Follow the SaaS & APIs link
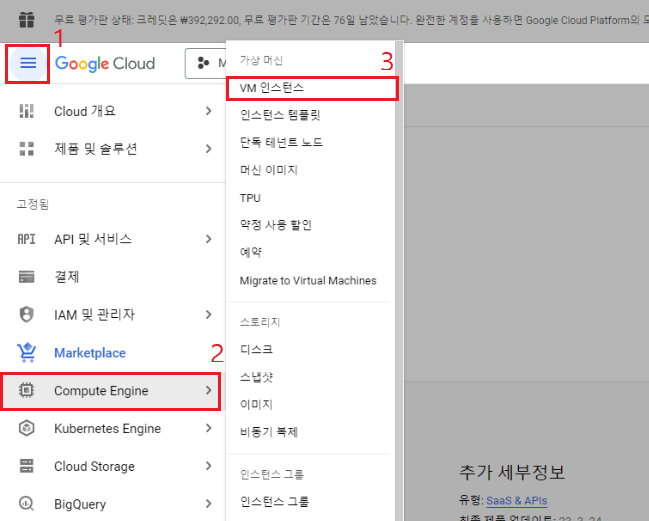 point(517,501)
